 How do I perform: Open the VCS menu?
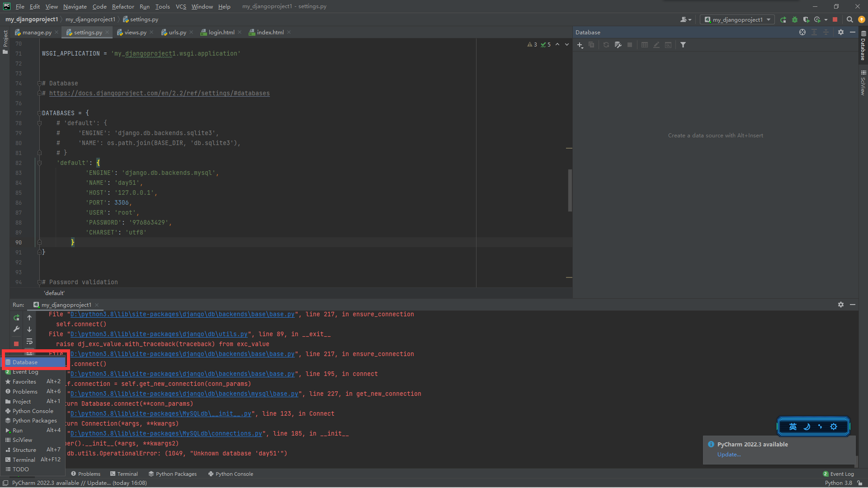click(181, 6)
